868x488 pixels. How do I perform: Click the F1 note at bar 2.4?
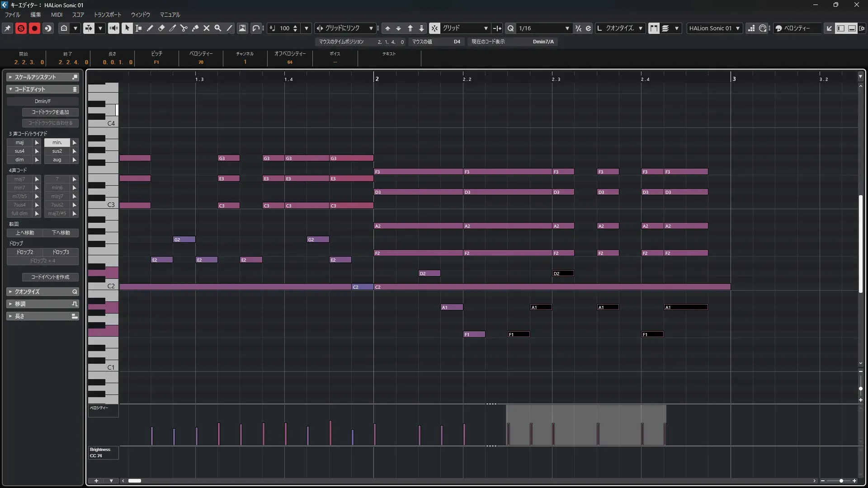click(652, 334)
